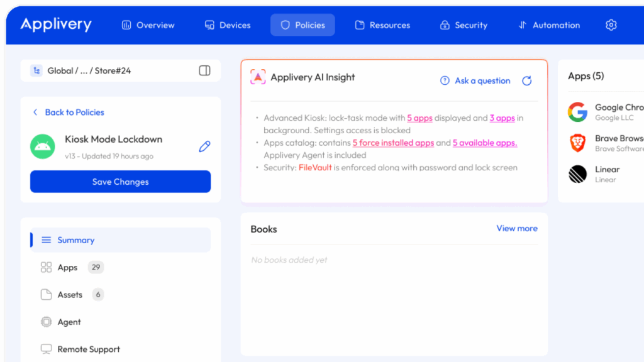Click View more in Books section

(x=517, y=228)
